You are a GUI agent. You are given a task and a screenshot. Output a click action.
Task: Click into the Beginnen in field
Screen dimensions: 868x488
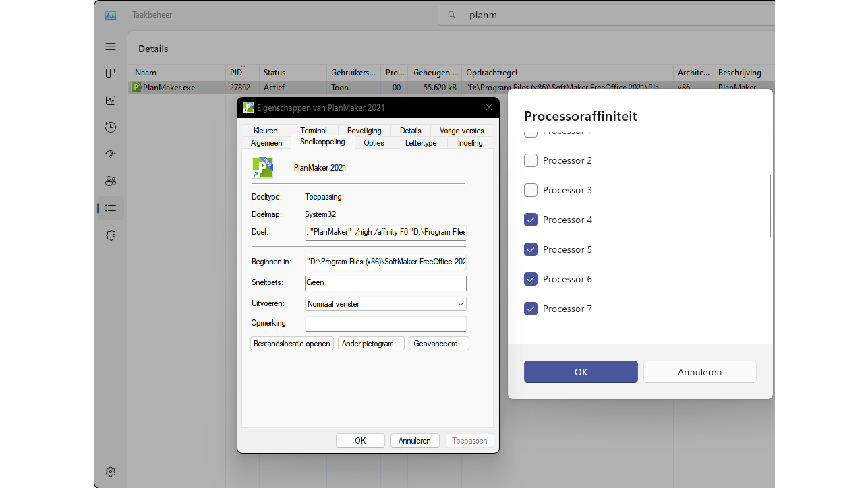386,262
